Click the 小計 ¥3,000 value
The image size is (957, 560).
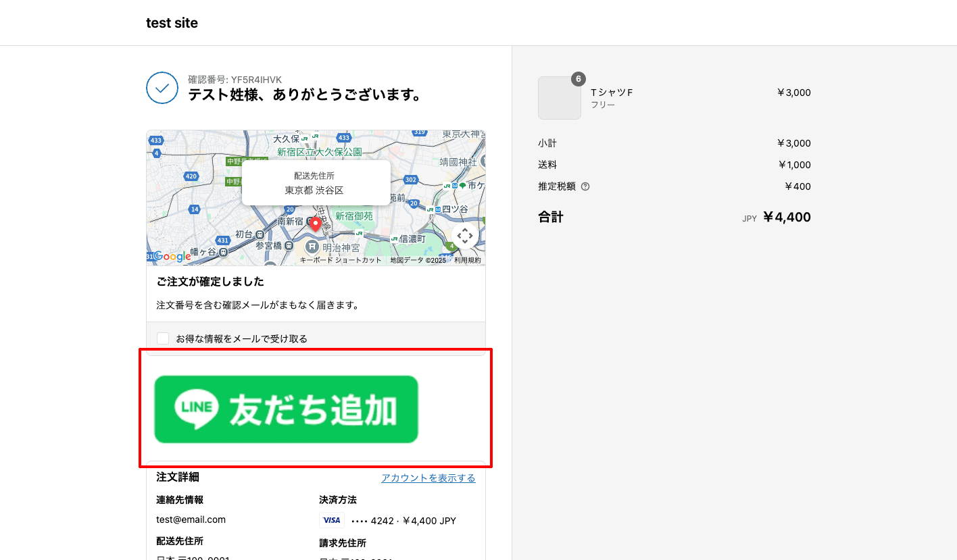pos(794,143)
